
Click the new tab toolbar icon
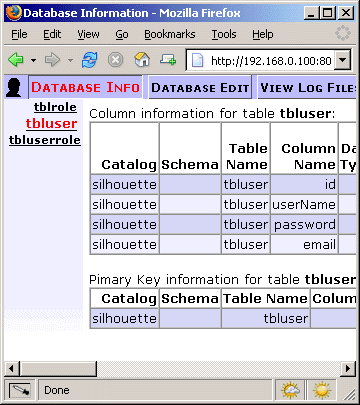point(168,60)
